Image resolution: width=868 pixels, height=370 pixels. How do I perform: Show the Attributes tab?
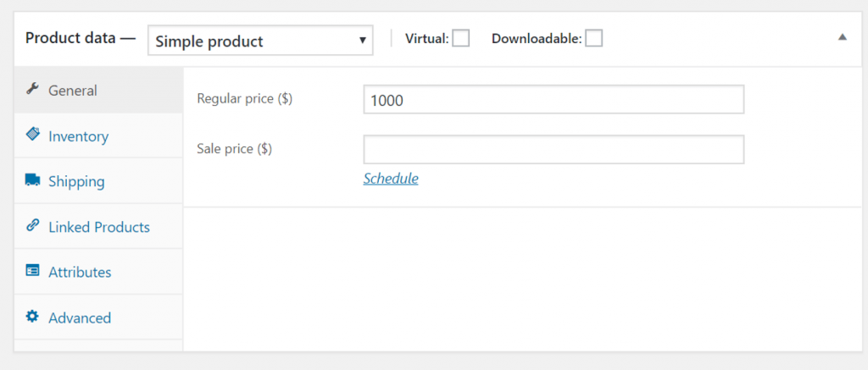[x=80, y=273]
